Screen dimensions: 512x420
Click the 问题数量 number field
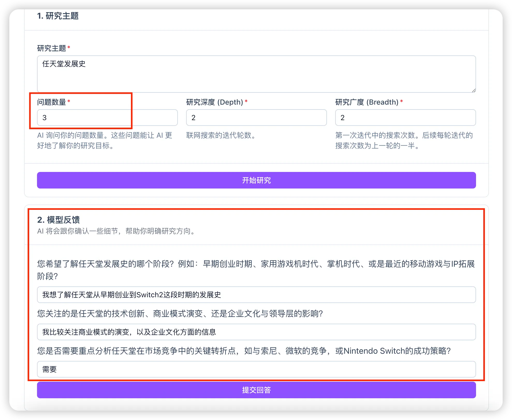107,118
